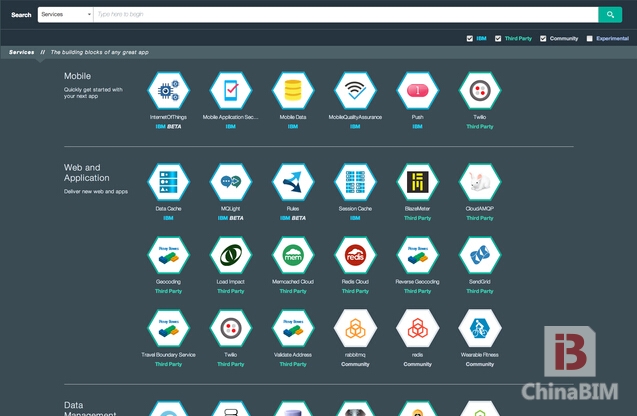Click the 'The building blocks of any great app' tagline
The image size is (637, 416).
point(100,52)
